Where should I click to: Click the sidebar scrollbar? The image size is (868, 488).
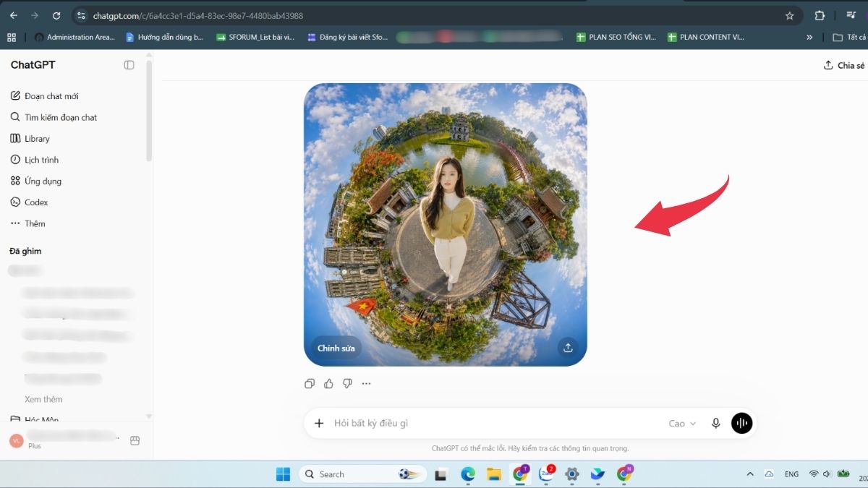pos(149,111)
